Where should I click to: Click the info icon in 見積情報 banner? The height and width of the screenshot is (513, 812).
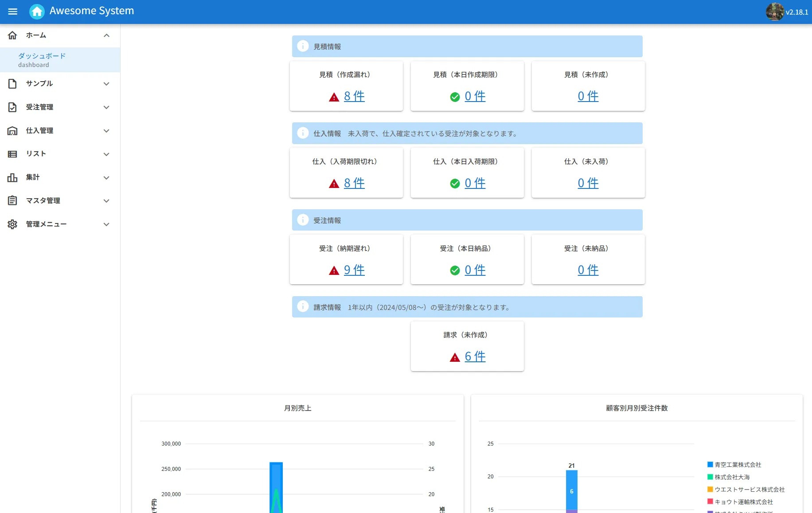[x=303, y=46]
